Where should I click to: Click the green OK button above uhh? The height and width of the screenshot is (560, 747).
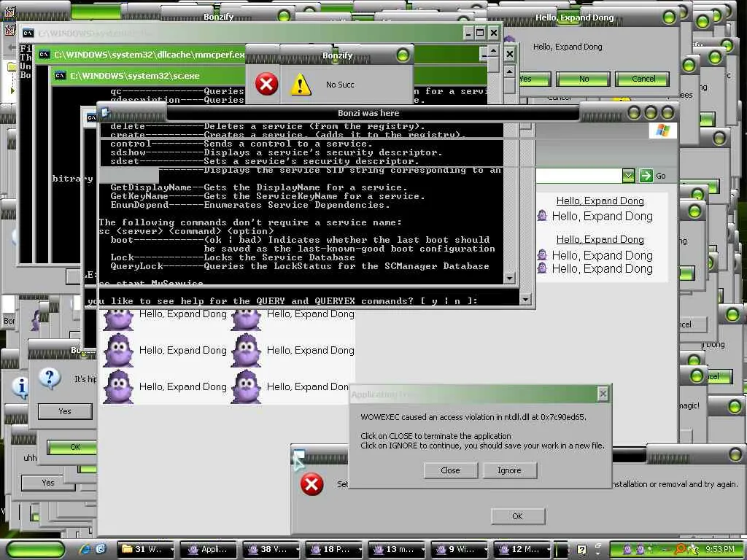coord(72,447)
